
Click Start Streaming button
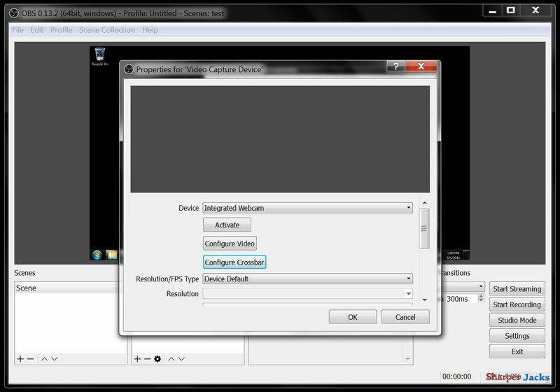tap(517, 289)
